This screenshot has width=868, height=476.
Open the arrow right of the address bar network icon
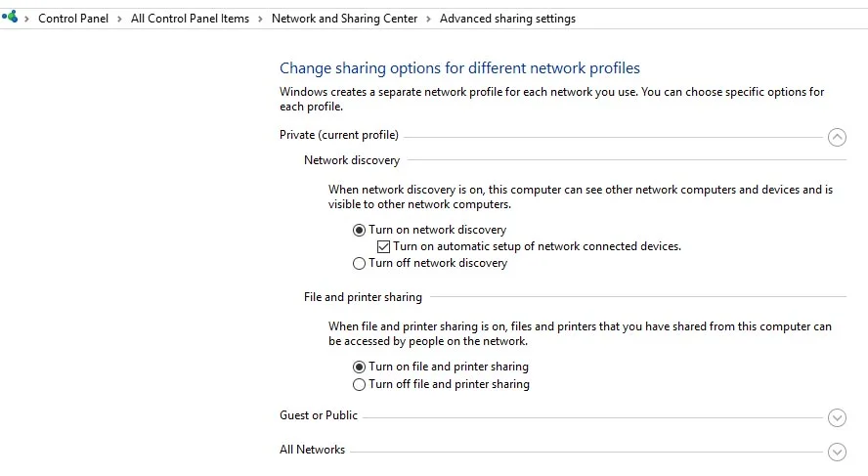(26, 19)
